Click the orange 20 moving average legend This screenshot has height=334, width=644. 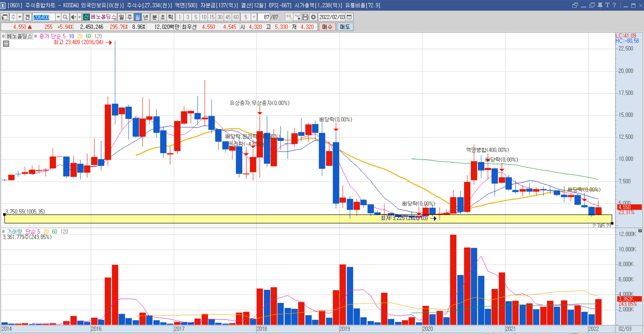click(80, 36)
